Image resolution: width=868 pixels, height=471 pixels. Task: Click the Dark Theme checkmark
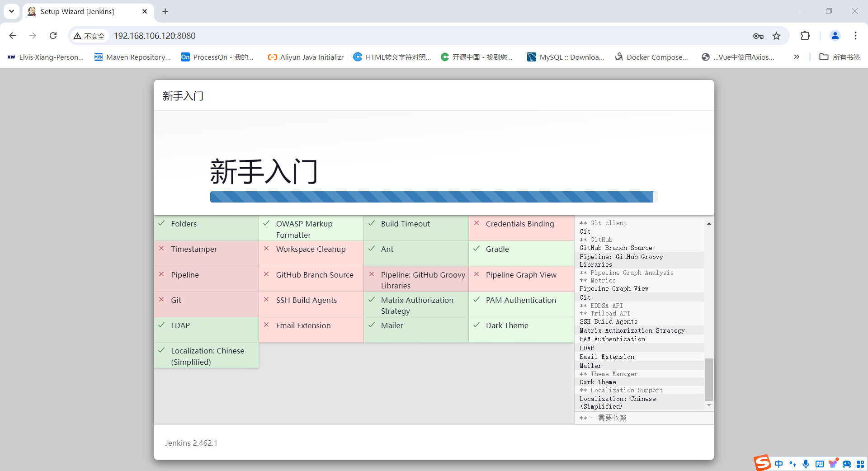tap(476, 325)
